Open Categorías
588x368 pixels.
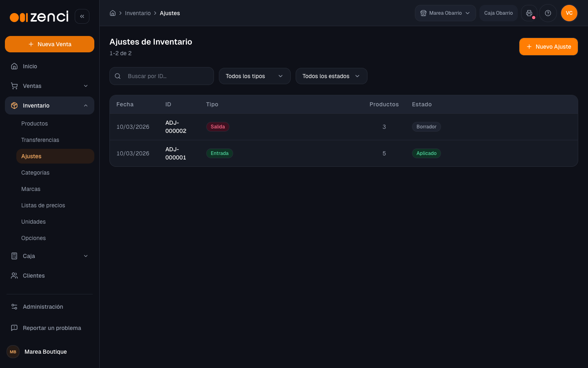click(x=55, y=173)
